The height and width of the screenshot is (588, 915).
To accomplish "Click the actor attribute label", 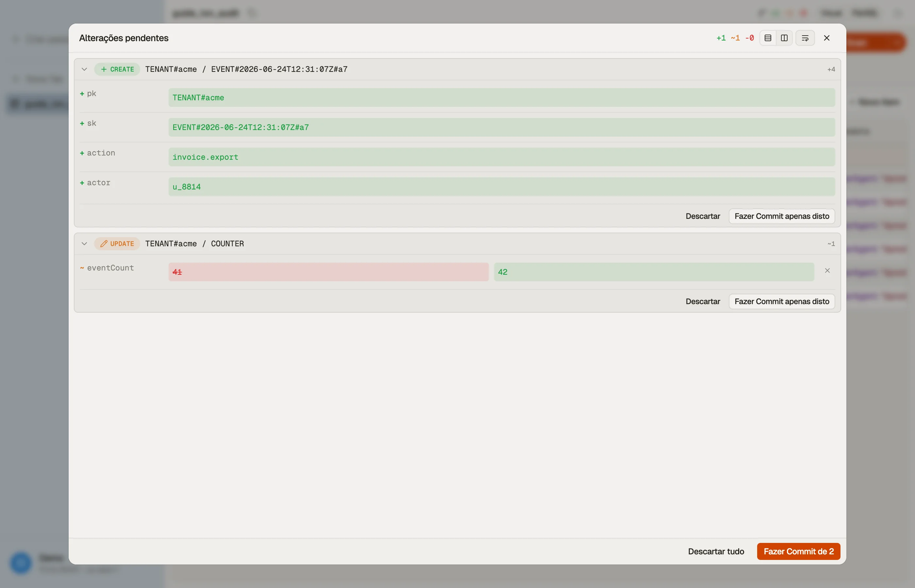I will tap(99, 183).
